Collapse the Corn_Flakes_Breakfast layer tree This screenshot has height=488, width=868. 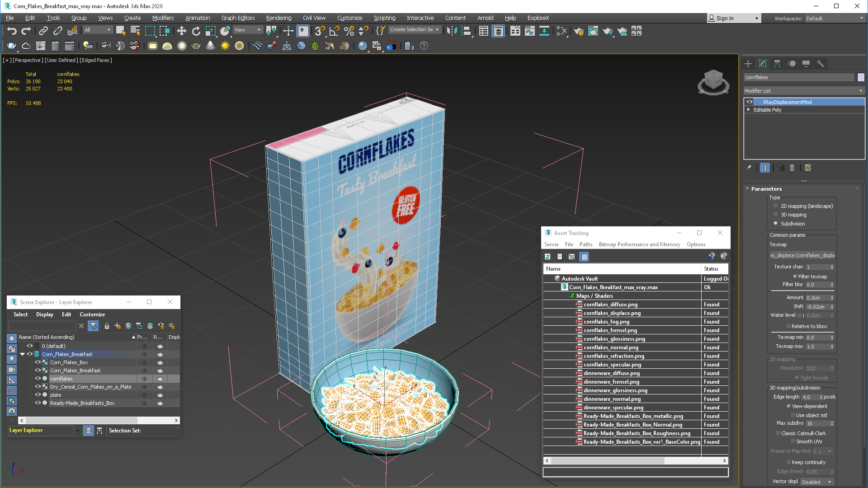pyautogui.click(x=22, y=354)
